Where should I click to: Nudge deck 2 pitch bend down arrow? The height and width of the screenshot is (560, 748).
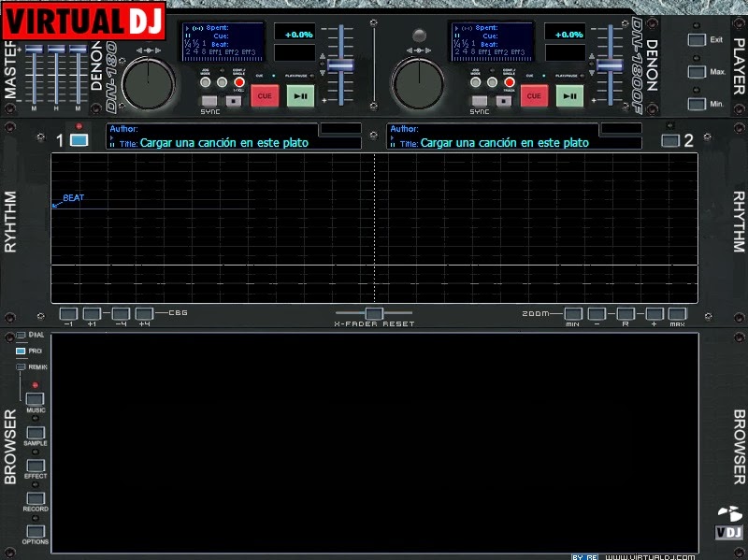click(592, 73)
